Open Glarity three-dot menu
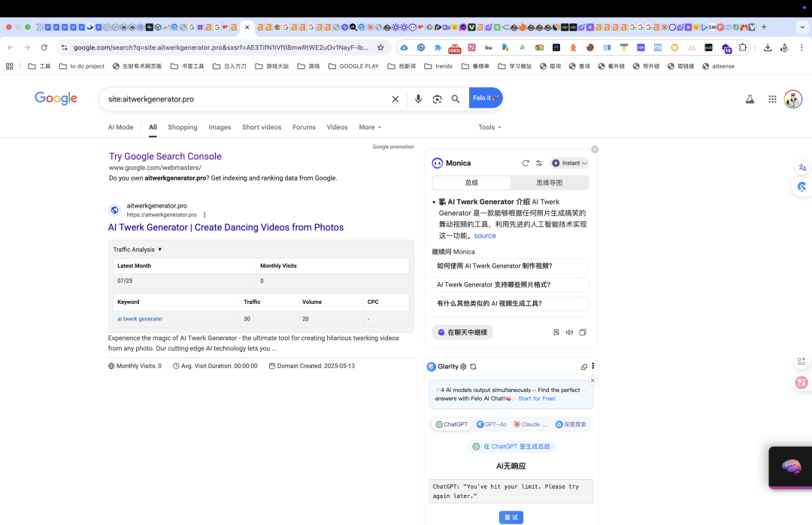The image size is (812, 525). (x=593, y=366)
